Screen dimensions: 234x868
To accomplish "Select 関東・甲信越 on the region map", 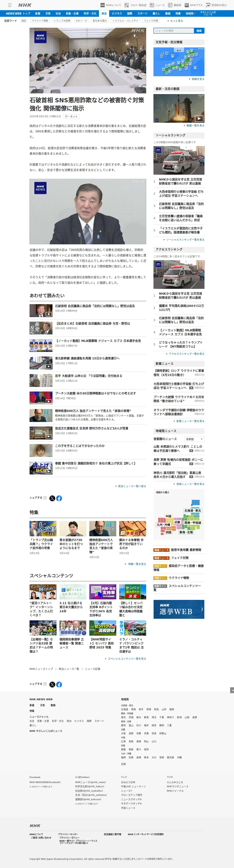I will click(193, 523).
